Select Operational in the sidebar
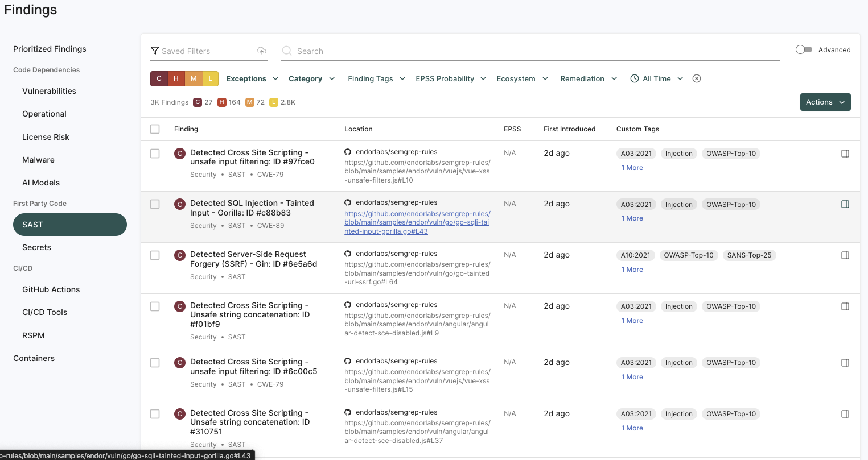The width and height of the screenshot is (868, 460). pyautogui.click(x=44, y=114)
